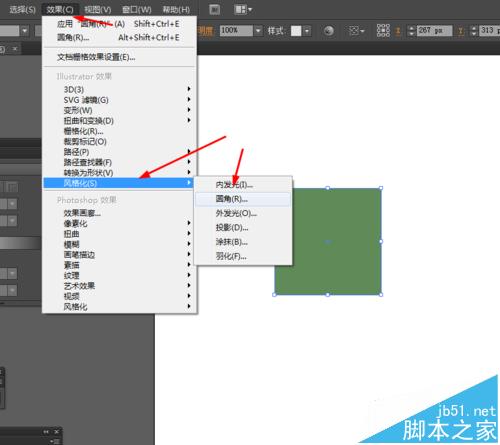Open the arrange documents layout dropdown
500x445 pixels.
point(243,9)
